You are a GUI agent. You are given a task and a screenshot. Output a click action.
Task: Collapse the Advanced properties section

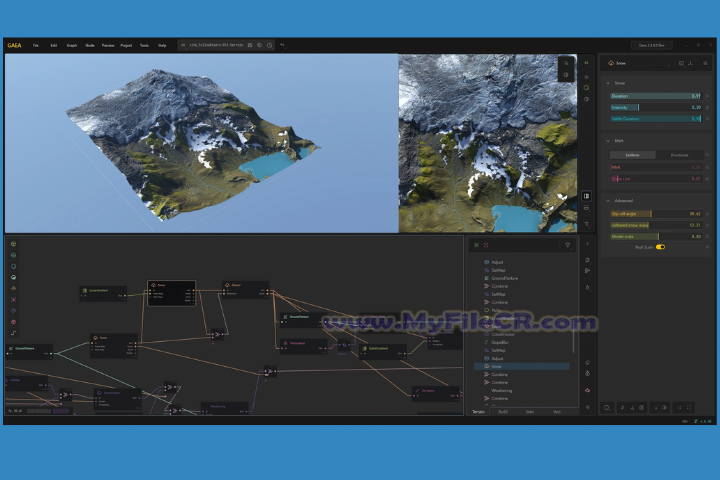click(610, 201)
